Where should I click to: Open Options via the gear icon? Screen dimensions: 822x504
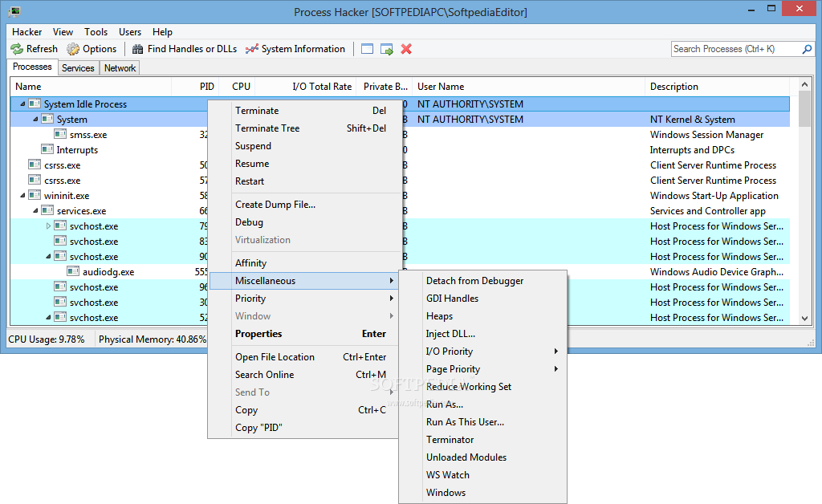coord(73,49)
